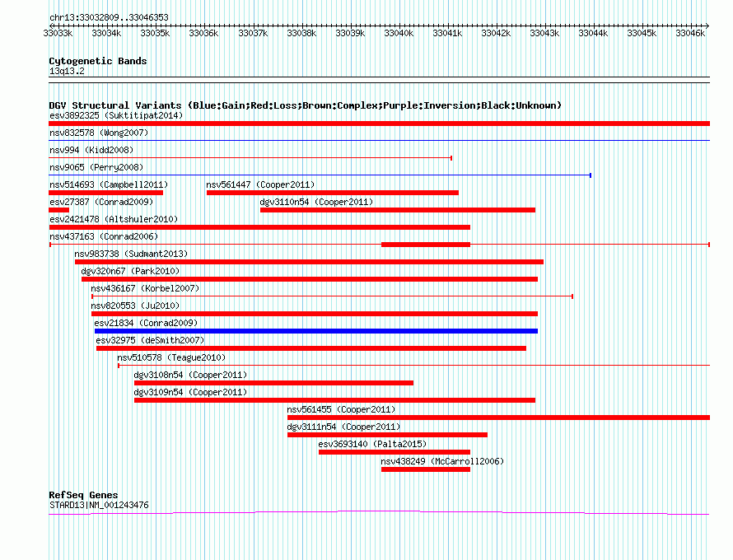Click the thin red nsv436167 loss line
This screenshot has height=560, width=733.
click(x=333, y=296)
